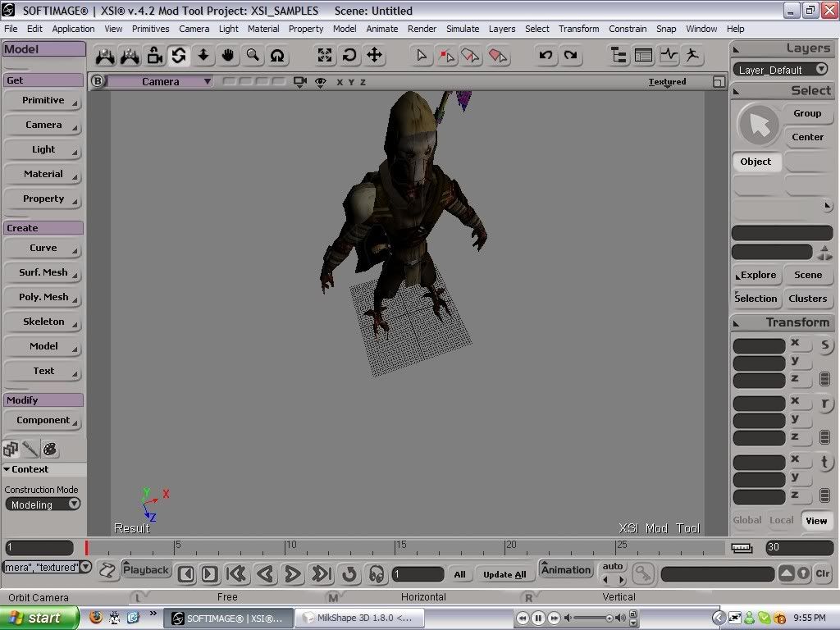
Task: Open the Construction Mode Modeling dropdown
Action: pyautogui.click(x=43, y=504)
